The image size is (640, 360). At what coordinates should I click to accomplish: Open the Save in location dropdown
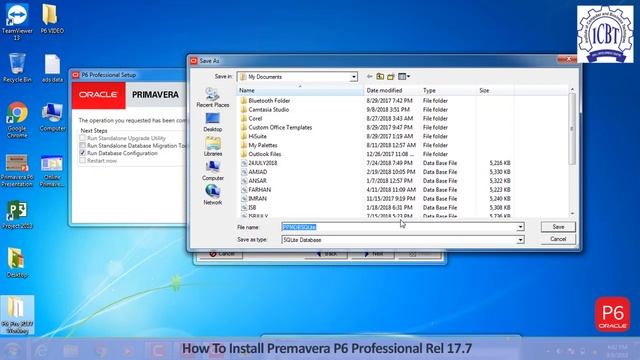[353, 77]
